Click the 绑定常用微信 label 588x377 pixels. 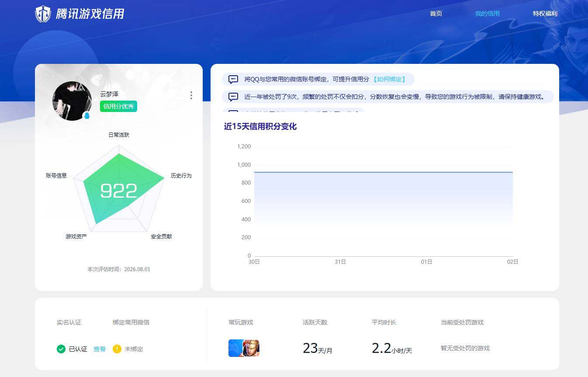coord(131,322)
